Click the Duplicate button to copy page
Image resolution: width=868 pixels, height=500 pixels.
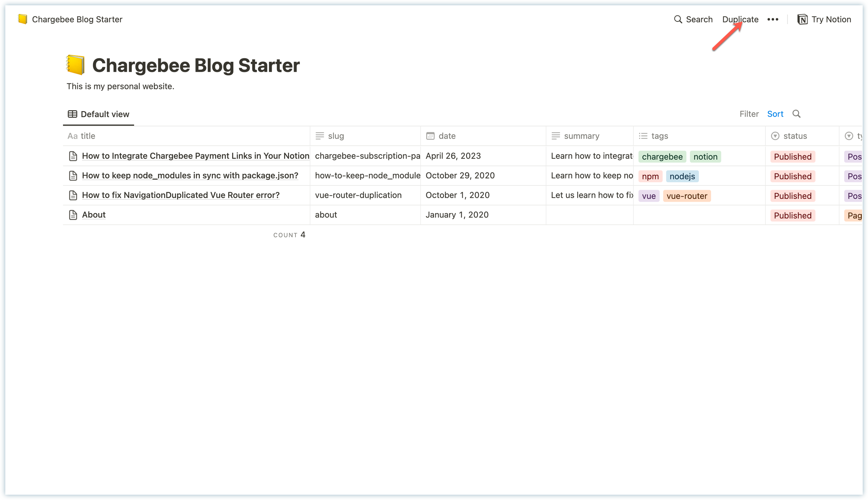[741, 19]
